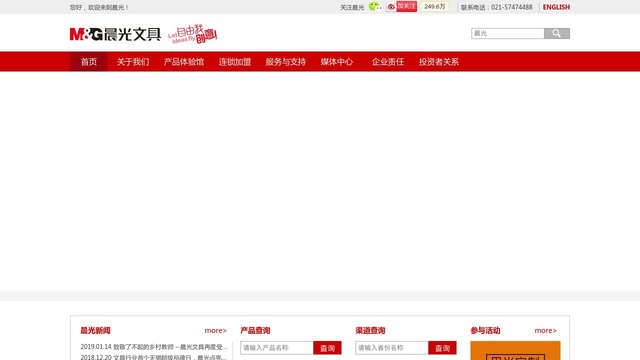Open the 投资者关系 menu
Screen dimensions: 640x360
coord(439,62)
